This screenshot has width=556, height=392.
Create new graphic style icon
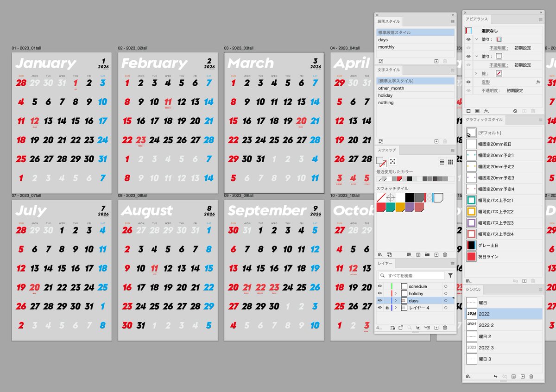(x=524, y=281)
